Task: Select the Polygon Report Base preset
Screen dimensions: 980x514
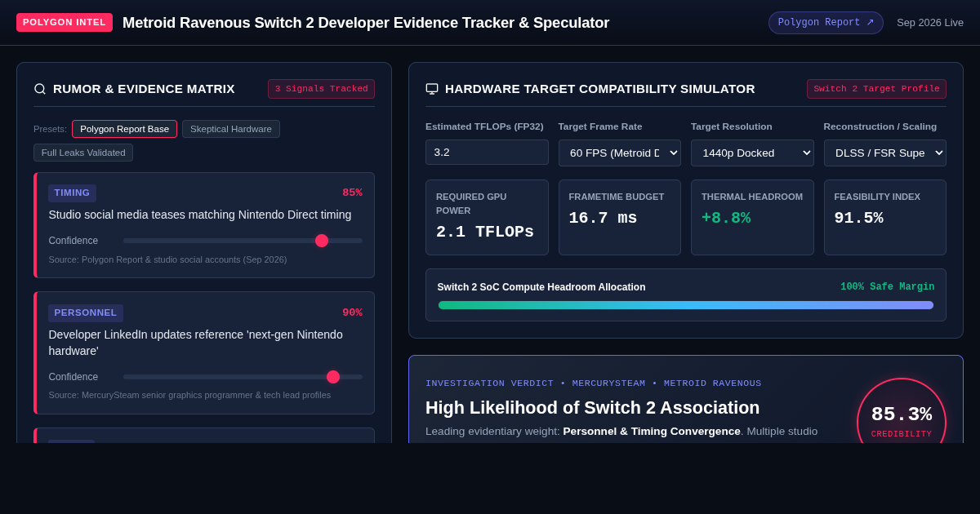Action: (x=124, y=129)
